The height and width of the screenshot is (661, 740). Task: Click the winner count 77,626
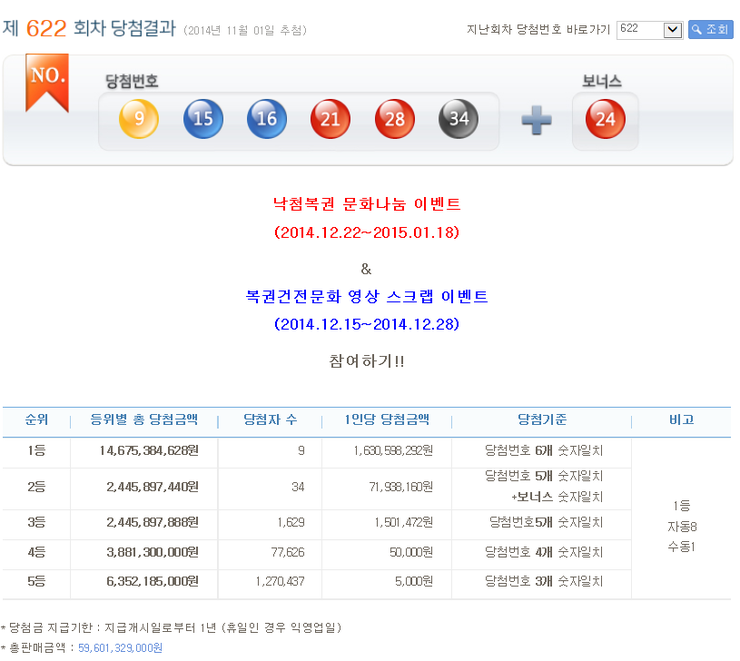[x=288, y=552]
